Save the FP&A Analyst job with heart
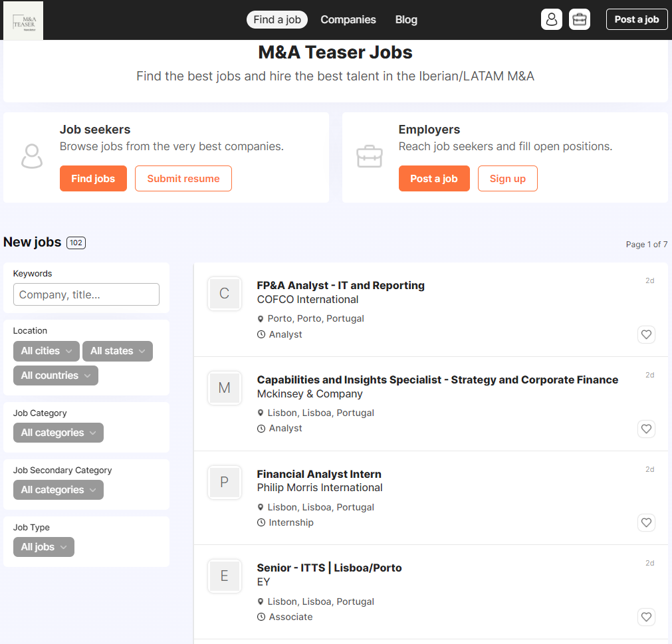The height and width of the screenshot is (644, 672). 646,335
